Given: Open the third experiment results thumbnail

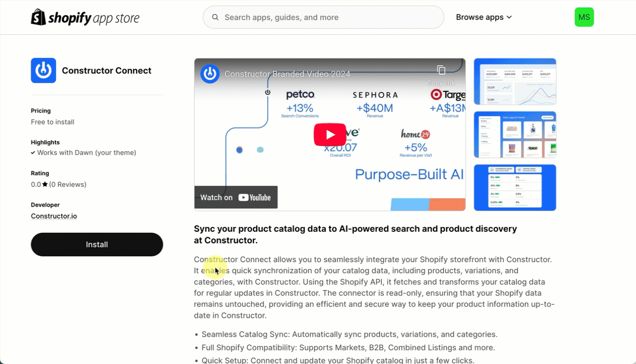Looking at the screenshot, I should (x=515, y=188).
